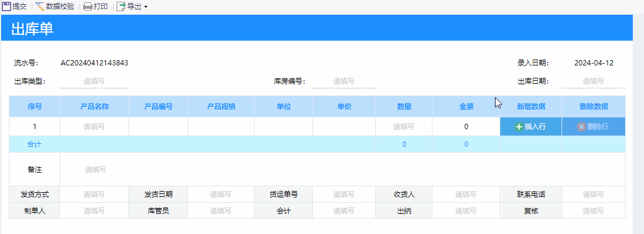Click the 单位 cell in row 1
This screenshot has height=234, width=644.
pyautogui.click(x=283, y=127)
